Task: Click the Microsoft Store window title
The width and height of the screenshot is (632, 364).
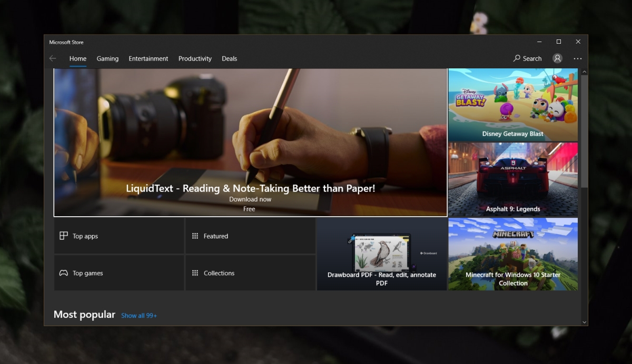Action: click(x=66, y=42)
